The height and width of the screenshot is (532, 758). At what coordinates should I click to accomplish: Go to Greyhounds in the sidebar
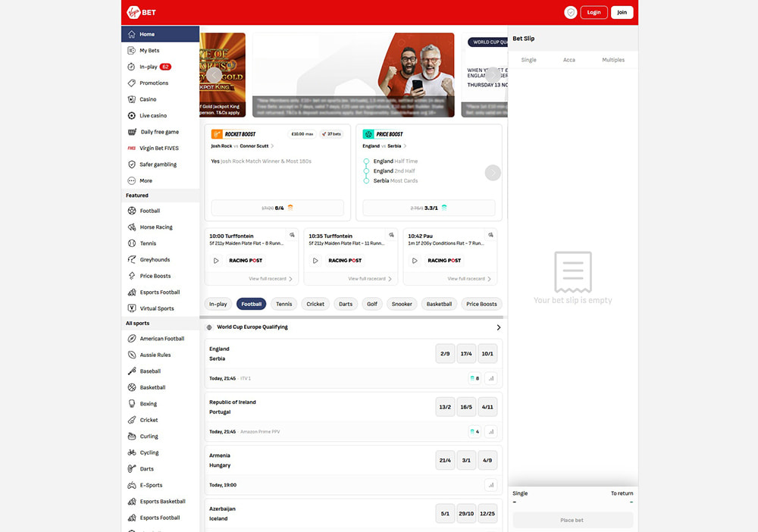tap(155, 260)
